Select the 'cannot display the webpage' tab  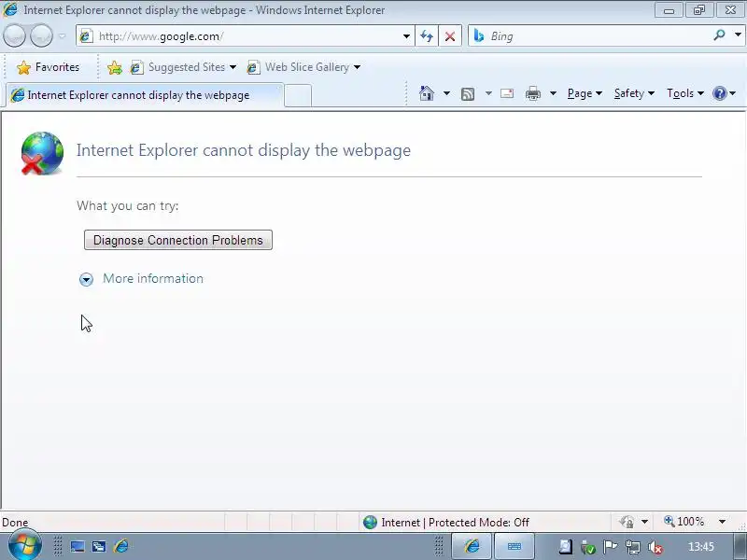pos(145,95)
